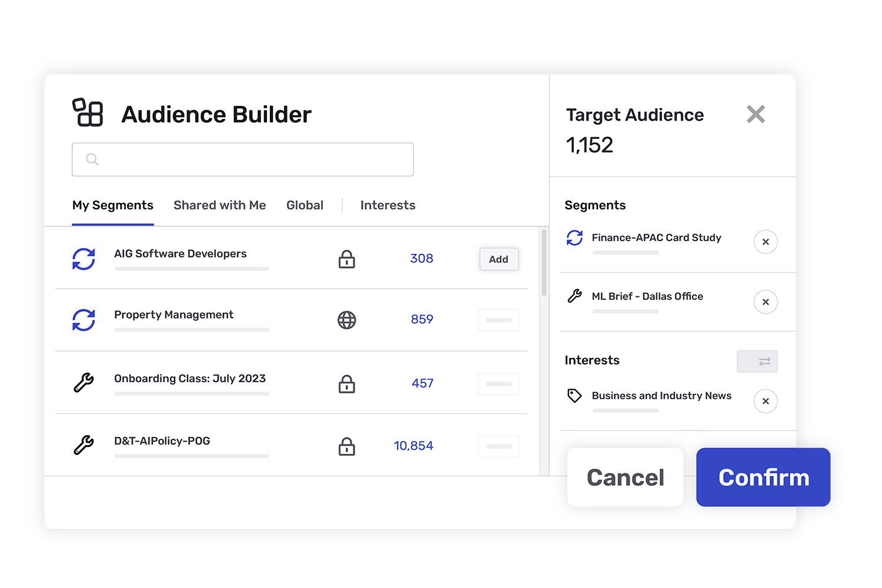The image size is (882, 588).
Task: Click the sync icon beside AIG Software Developers
Action: (x=84, y=259)
